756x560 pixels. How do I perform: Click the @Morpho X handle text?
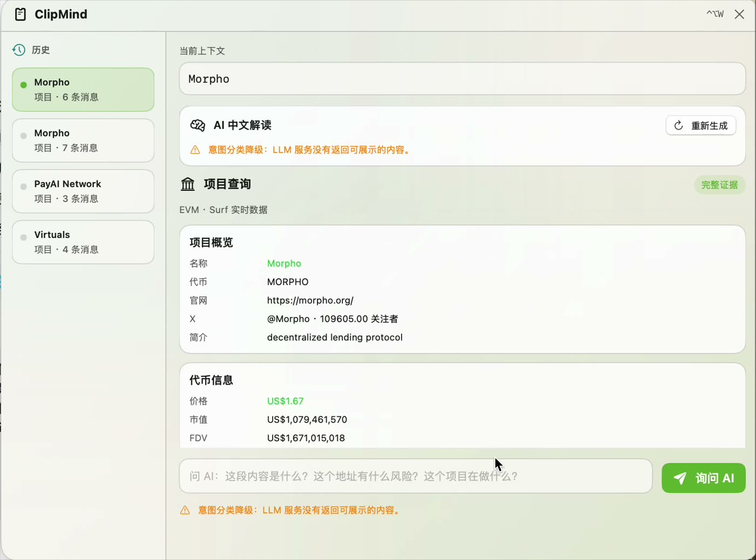pyautogui.click(x=288, y=319)
